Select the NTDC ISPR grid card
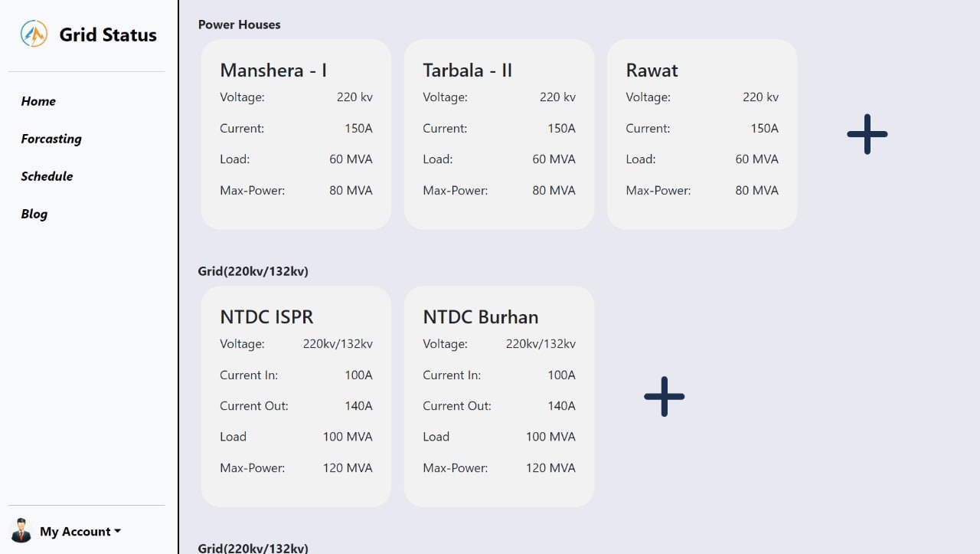980x554 pixels. [296, 396]
